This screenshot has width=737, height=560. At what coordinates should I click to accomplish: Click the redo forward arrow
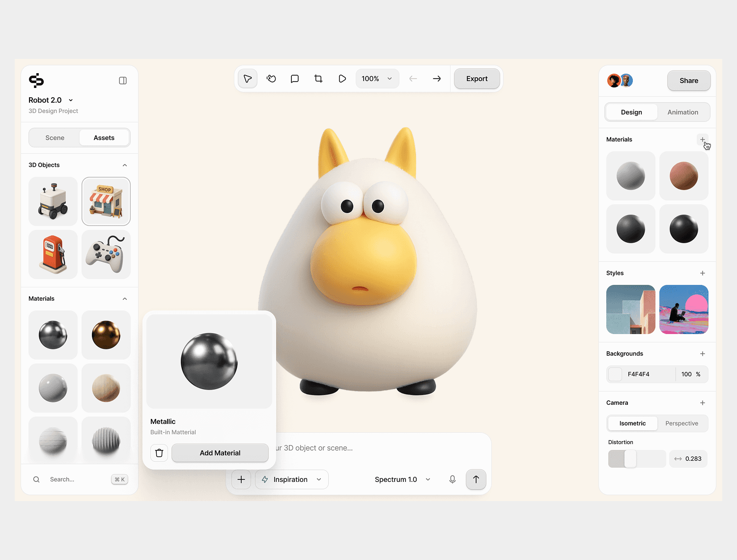tap(437, 79)
